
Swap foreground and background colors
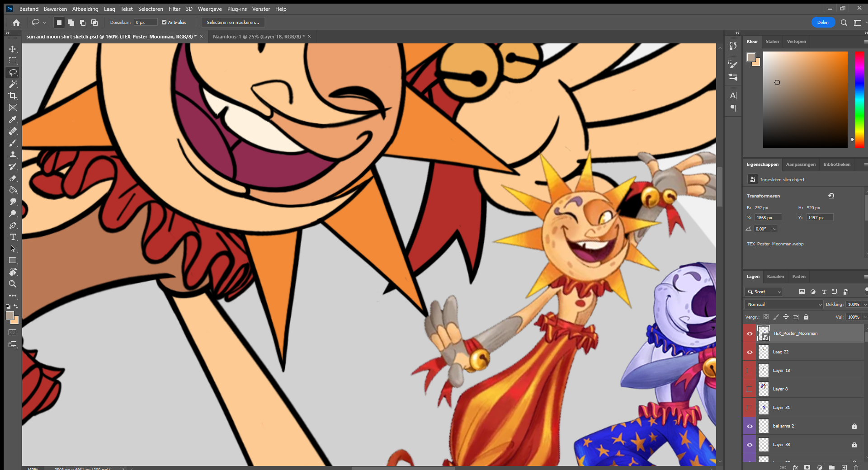point(16,306)
